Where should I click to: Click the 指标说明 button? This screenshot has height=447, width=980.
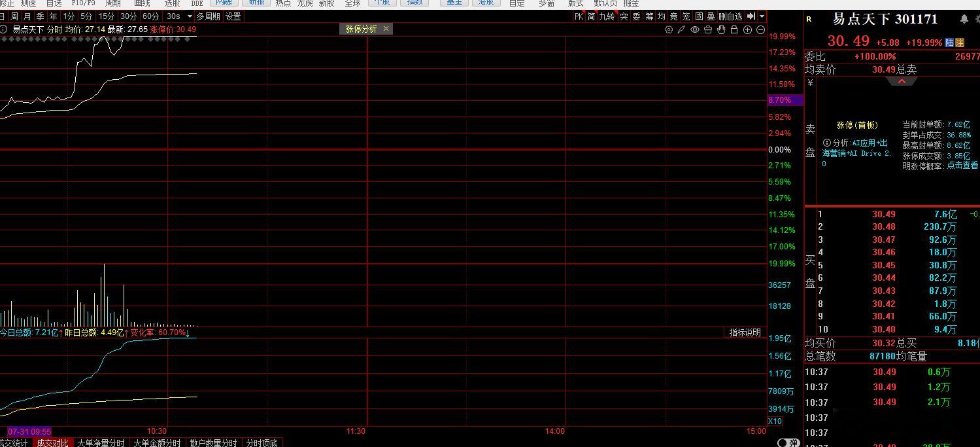pos(745,332)
